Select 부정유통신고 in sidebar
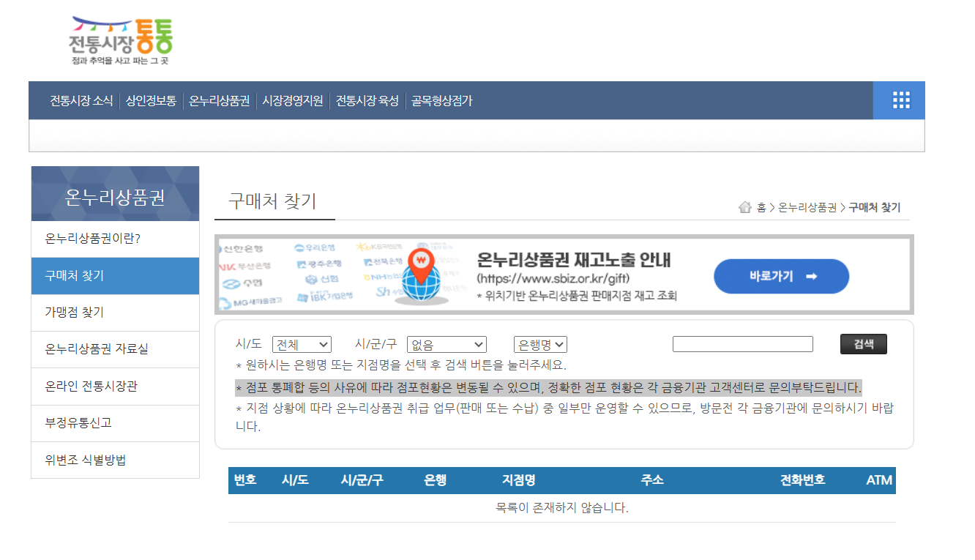The height and width of the screenshot is (560, 975). pyautogui.click(x=115, y=423)
